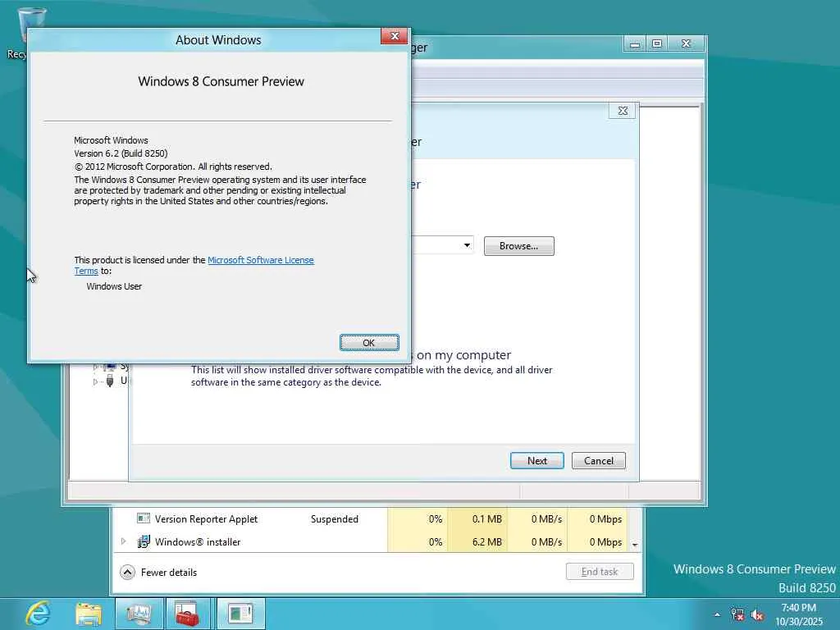Open the Recycle Bin desktop icon

pos(30,25)
